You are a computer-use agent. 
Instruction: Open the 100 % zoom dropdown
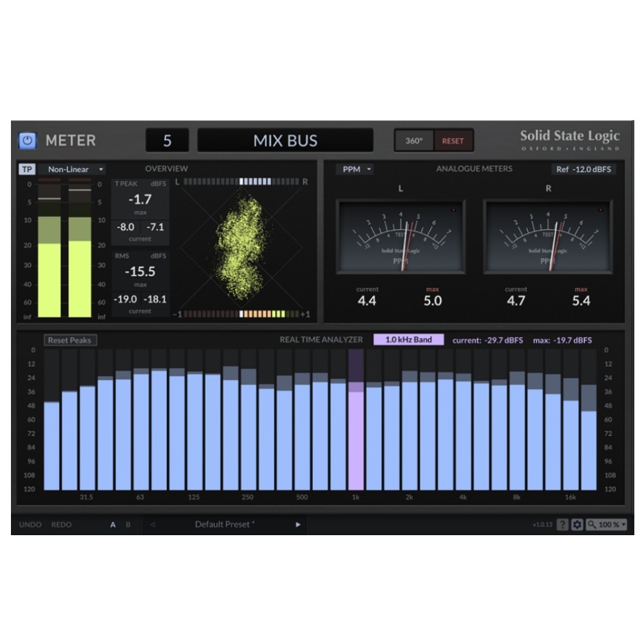607,524
